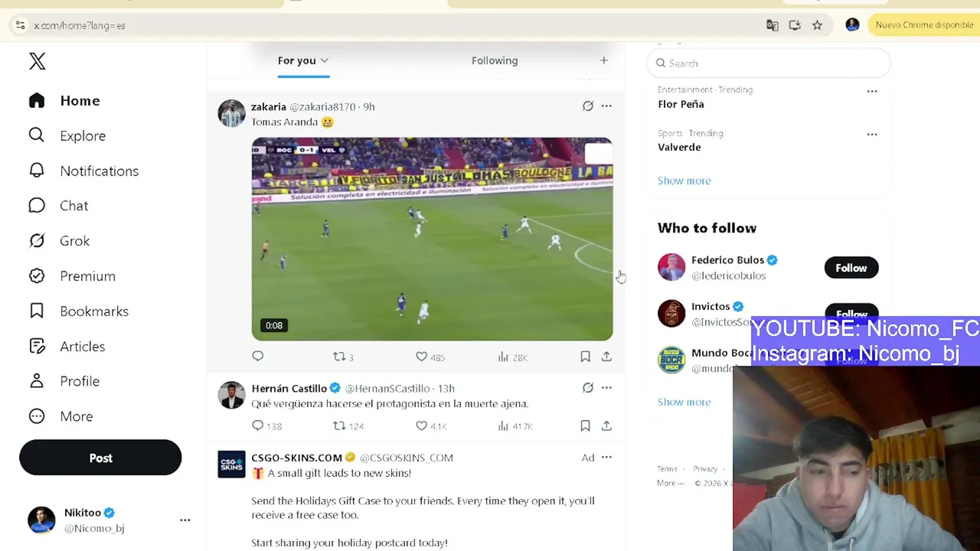Screen dimensions: 980x551
Task: Repost zakaria's post with 3 reposts
Action: pos(343,357)
